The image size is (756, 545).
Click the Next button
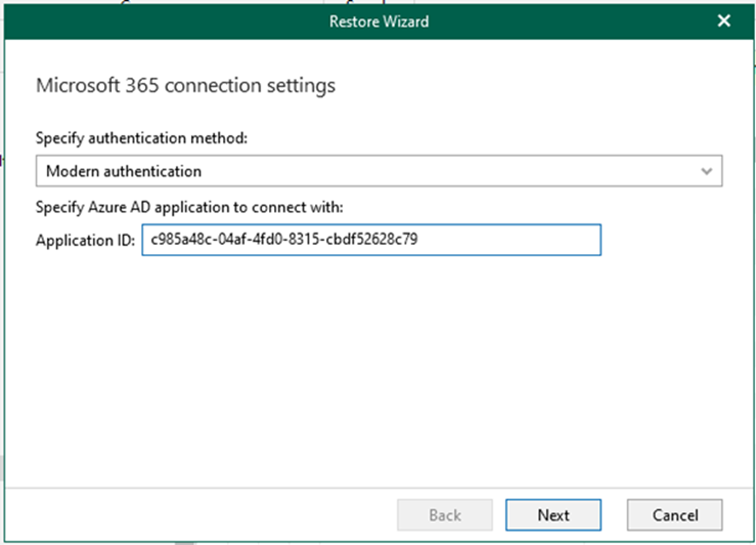pyautogui.click(x=553, y=515)
